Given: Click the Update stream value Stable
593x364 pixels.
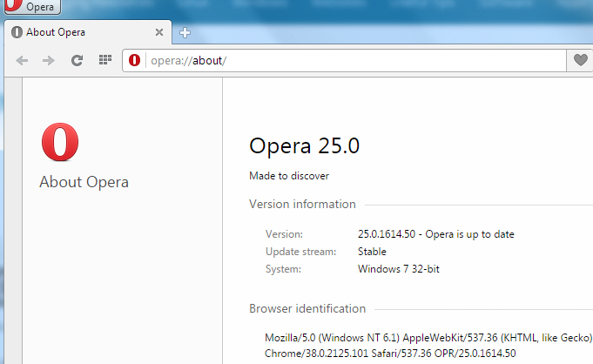Looking at the screenshot, I should pyautogui.click(x=372, y=252).
